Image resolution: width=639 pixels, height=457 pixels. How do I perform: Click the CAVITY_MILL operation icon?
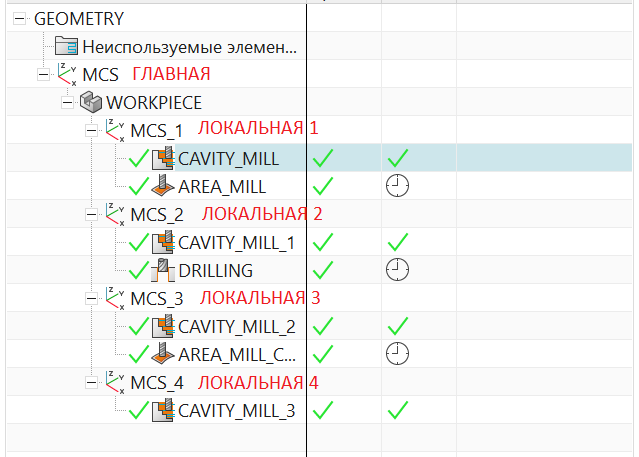[163, 158]
